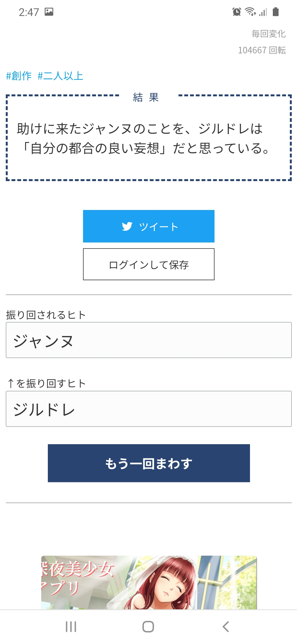Screen dimensions: 297x644
Task: Spin again with もう一回まわす button
Action: coord(149,463)
